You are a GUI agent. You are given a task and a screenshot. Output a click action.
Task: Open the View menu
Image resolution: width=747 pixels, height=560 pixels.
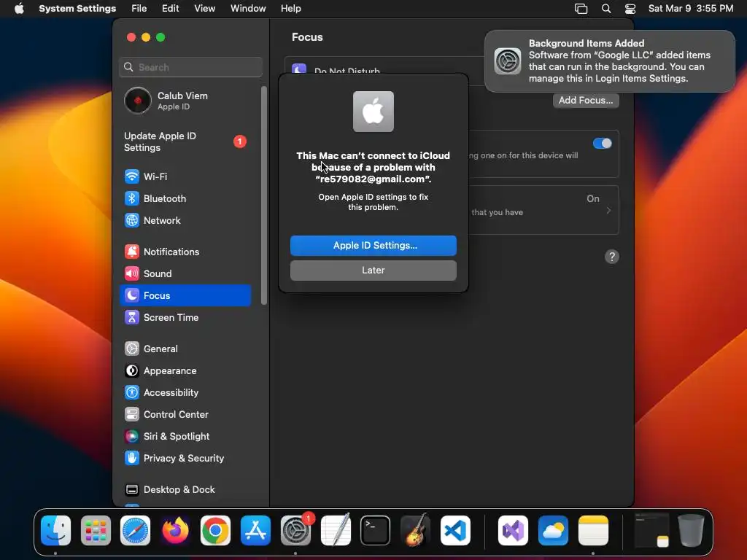pyautogui.click(x=204, y=9)
